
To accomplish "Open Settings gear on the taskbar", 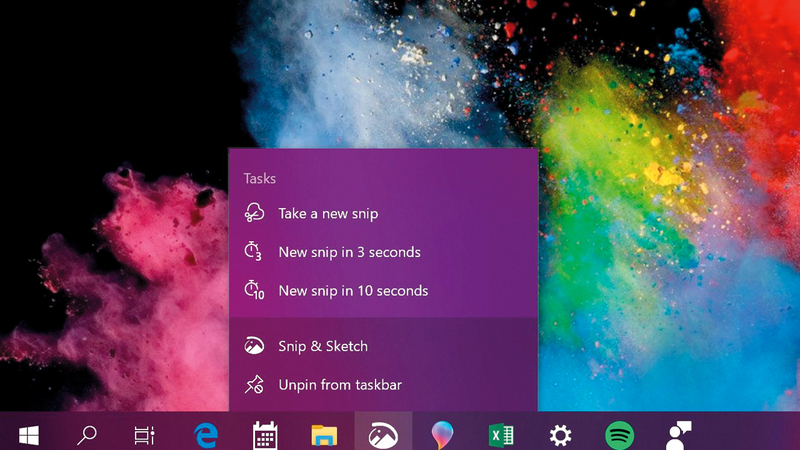I will [x=560, y=435].
